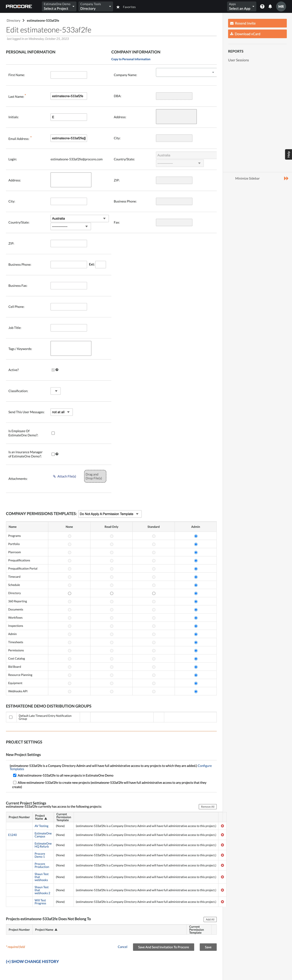Remove Procore Demo 1 with red X
292x980 pixels.
[222, 855]
